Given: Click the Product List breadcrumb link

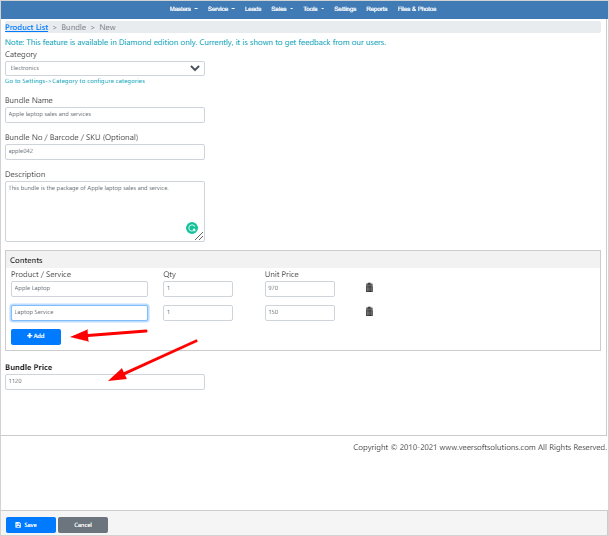Looking at the screenshot, I should [x=26, y=27].
